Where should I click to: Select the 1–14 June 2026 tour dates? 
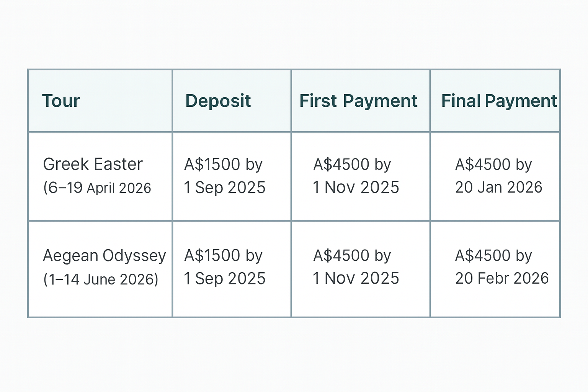(x=101, y=279)
